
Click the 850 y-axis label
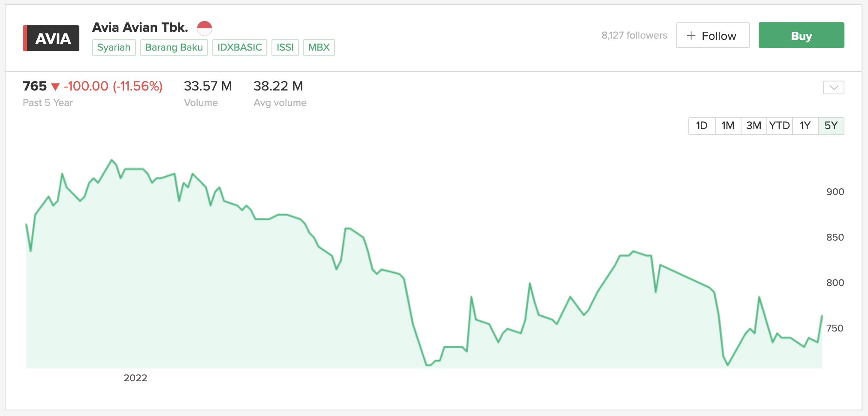(835, 237)
